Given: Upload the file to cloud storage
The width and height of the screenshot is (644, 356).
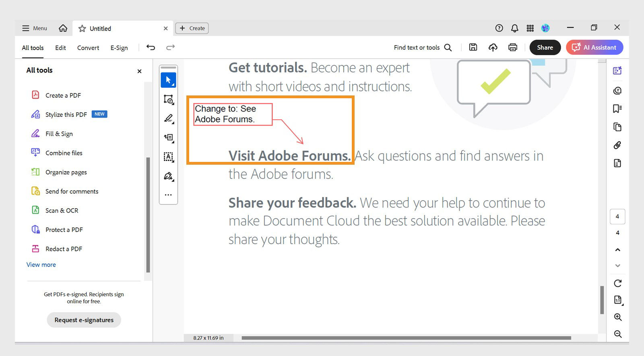Looking at the screenshot, I should pos(493,47).
